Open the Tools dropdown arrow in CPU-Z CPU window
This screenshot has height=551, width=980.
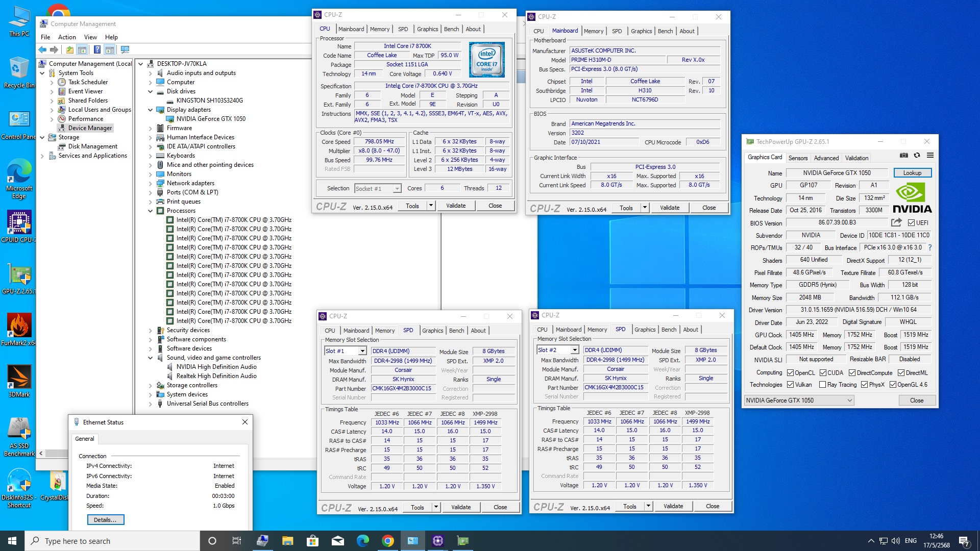[431, 206]
